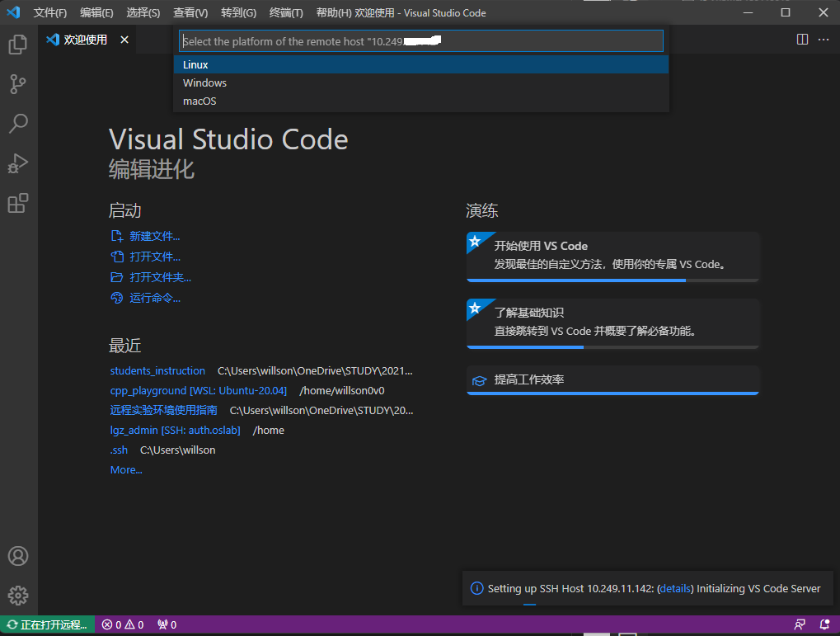Close the 欢迎使用 tab
Image resolution: width=840 pixels, height=636 pixels.
(124, 40)
